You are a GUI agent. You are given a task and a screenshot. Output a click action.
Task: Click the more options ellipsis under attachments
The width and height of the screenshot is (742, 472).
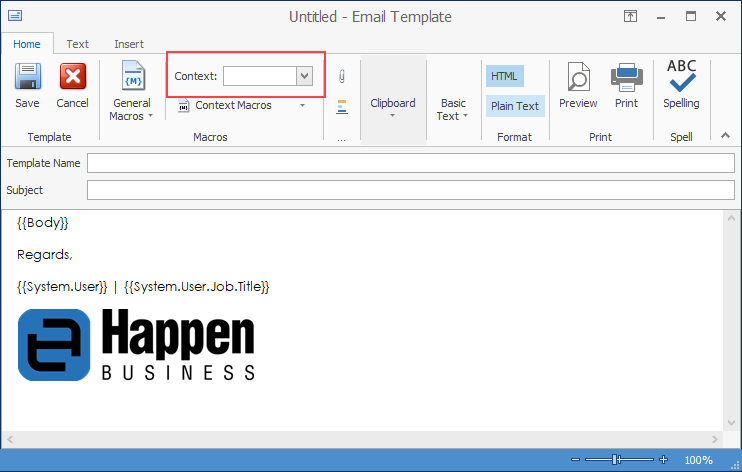tap(341, 139)
